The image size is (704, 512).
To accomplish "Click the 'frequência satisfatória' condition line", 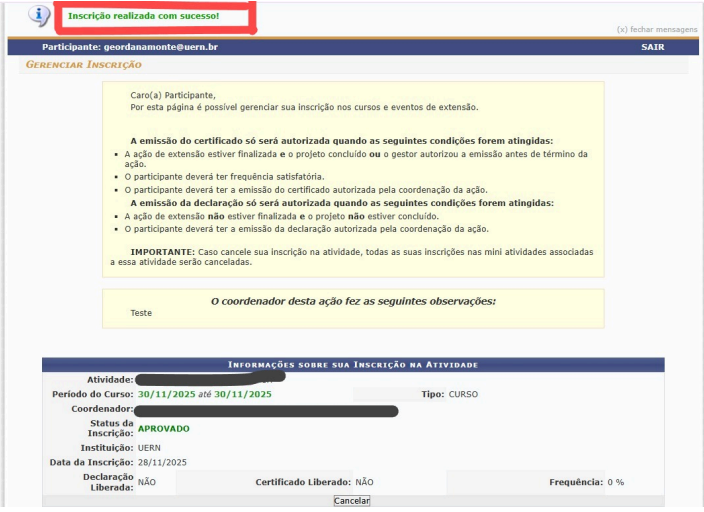I will pyautogui.click(x=224, y=177).
